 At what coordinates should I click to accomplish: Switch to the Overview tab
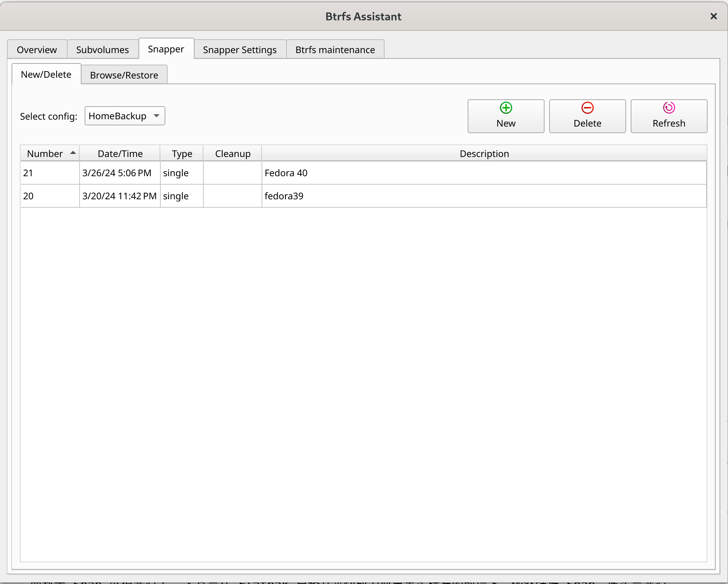(x=37, y=49)
